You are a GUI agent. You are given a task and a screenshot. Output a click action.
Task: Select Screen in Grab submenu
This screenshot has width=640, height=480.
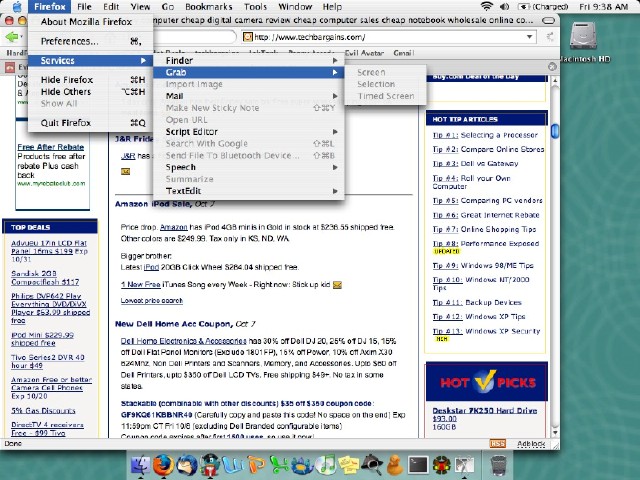point(385,72)
